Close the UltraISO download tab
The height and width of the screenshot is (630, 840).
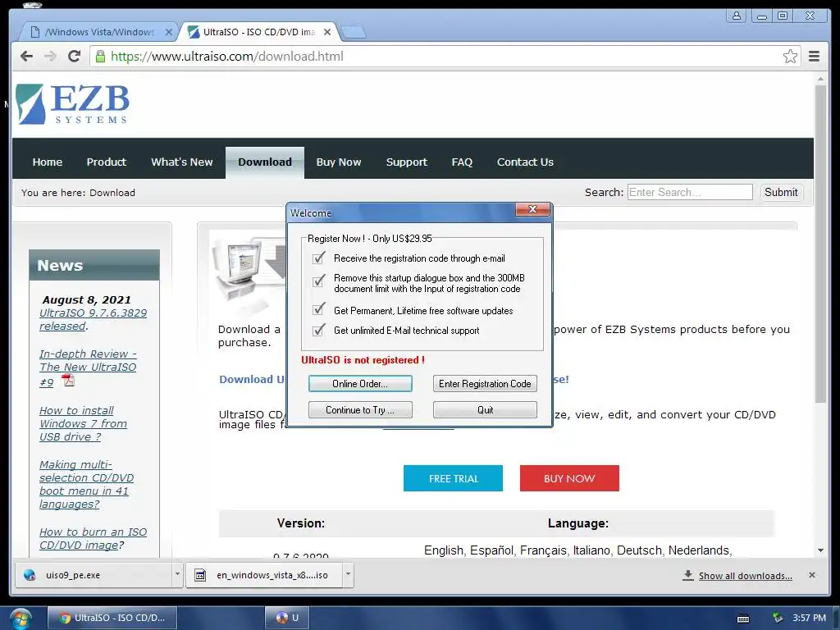(x=327, y=32)
